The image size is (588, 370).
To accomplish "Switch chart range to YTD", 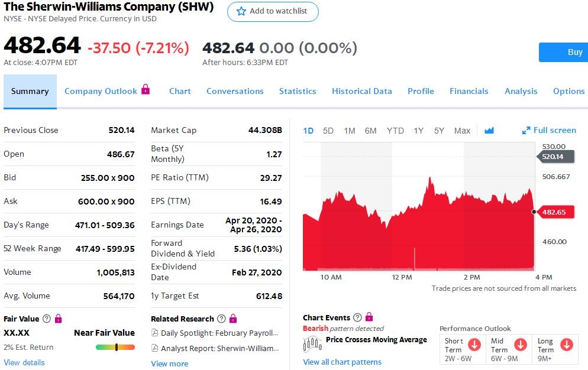I will 395,131.
